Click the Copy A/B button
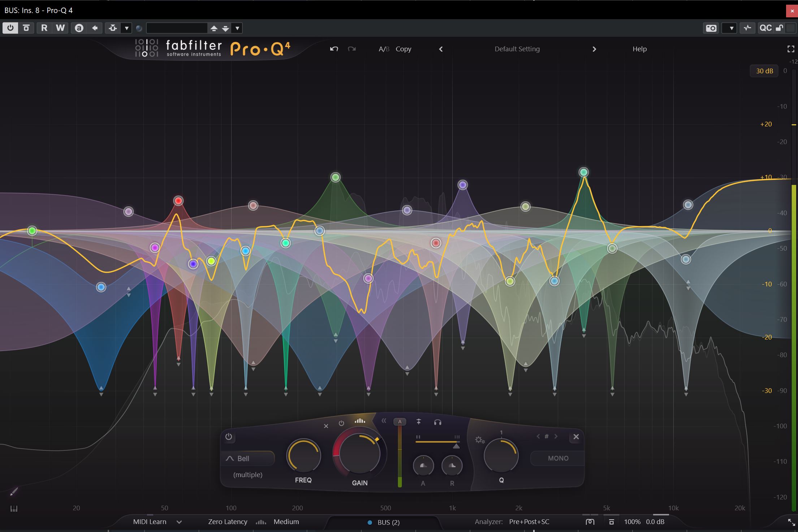 (403, 49)
